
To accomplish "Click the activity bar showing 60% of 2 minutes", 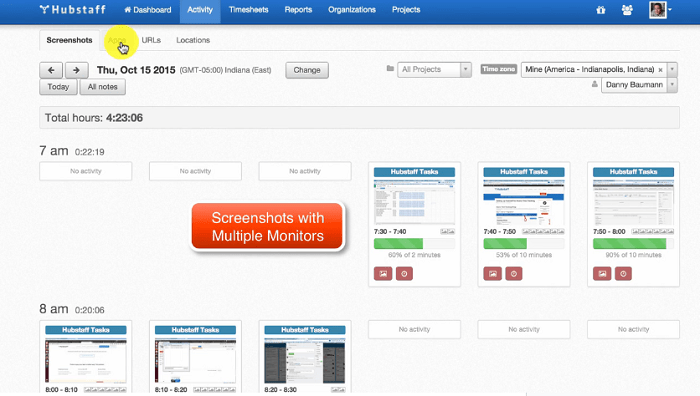I will pos(414,243).
